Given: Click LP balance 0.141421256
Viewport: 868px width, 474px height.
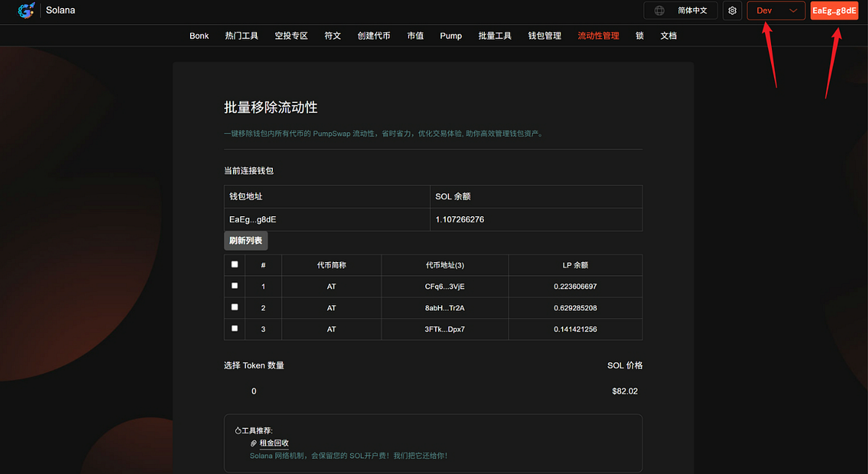Looking at the screenshot, I should coord(575,329).
